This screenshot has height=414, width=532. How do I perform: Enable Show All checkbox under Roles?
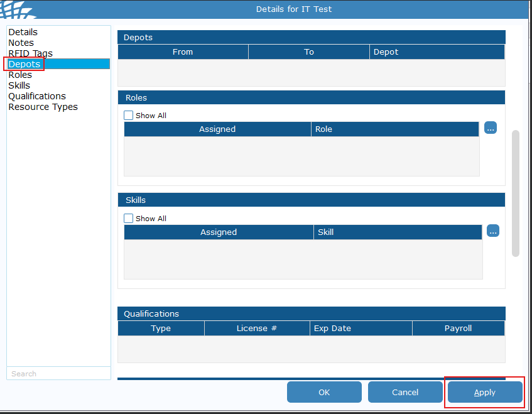point(129,116)
